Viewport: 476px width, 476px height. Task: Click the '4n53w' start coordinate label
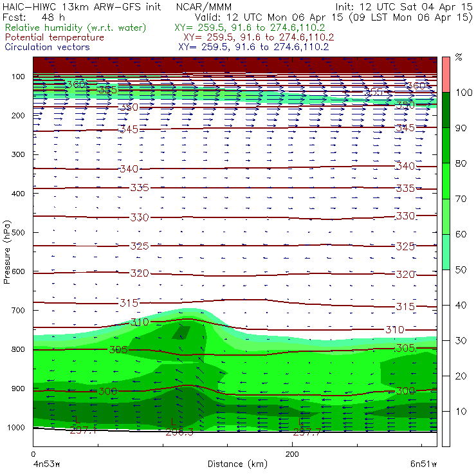(47, 464)
